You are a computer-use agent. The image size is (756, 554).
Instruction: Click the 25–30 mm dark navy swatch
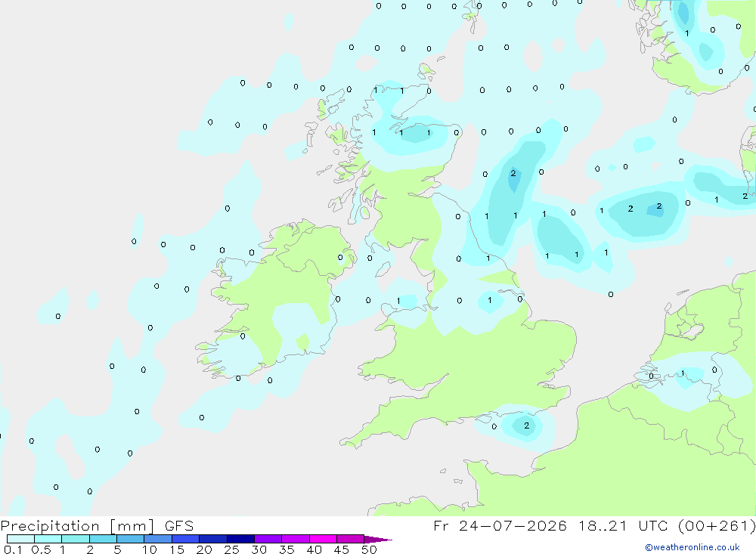pyautogui.click(x=240, y=539)
